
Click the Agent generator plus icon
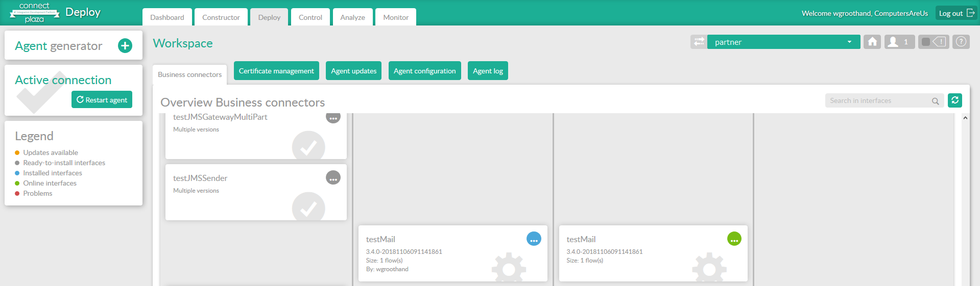click(x=125, y=46)
